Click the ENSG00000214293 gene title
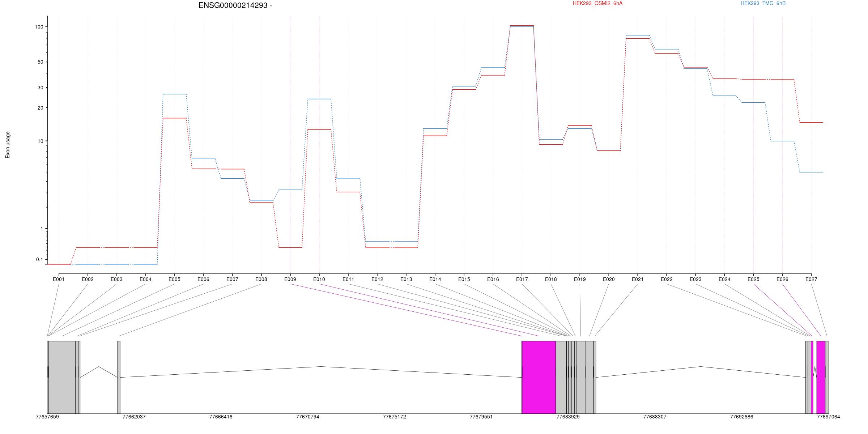Image resolution: width=868 pixels, height=434 pixels. (235, 5)
